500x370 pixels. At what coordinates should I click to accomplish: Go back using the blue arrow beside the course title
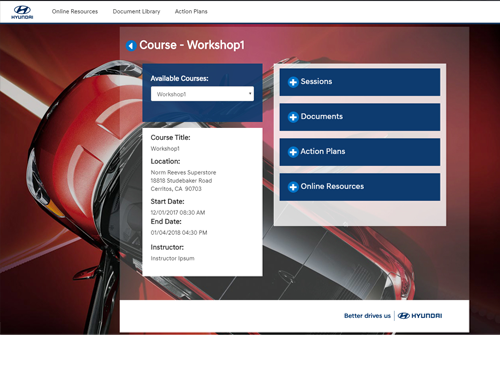click(x=131, y=46)
